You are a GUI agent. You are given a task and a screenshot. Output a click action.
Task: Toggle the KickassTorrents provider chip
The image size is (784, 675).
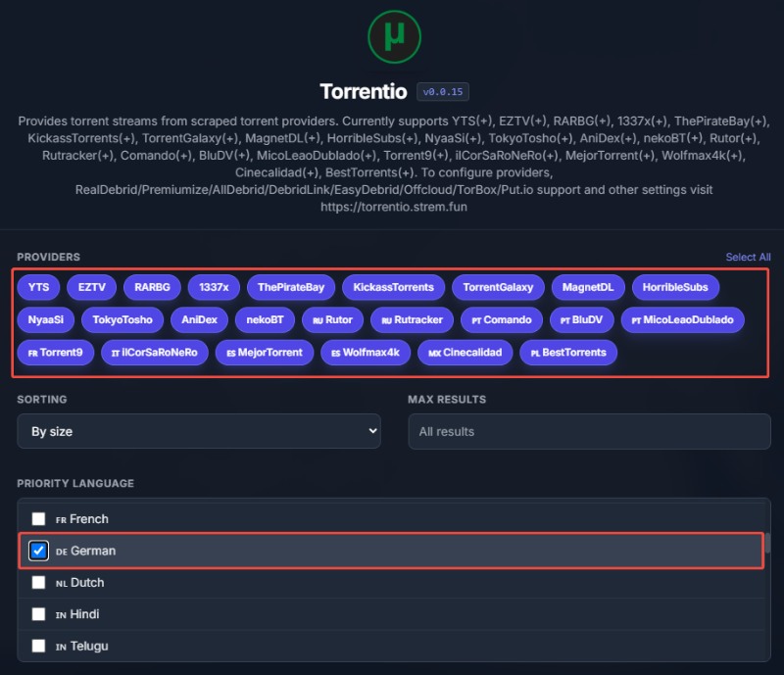coord(394,287)
